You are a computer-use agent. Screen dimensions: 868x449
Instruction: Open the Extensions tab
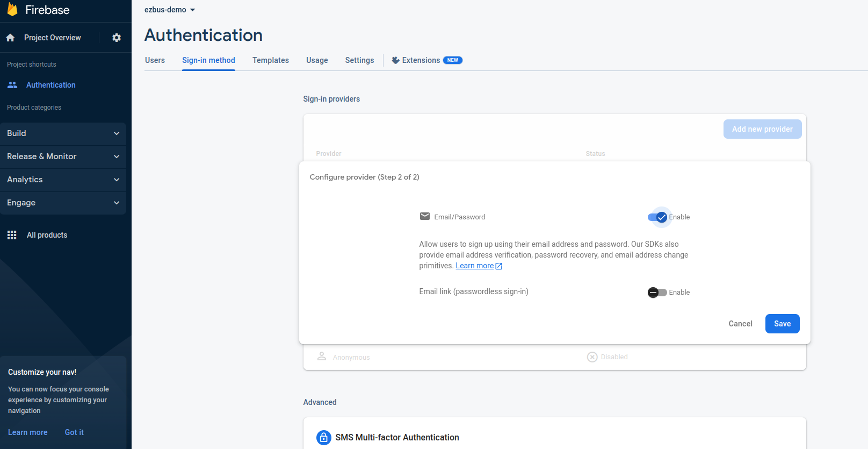coord(421,60)
